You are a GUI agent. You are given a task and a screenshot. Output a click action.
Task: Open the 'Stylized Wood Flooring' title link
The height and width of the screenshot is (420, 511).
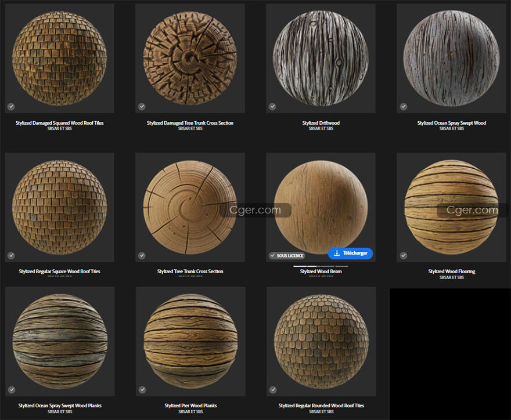tap(451, 271)
